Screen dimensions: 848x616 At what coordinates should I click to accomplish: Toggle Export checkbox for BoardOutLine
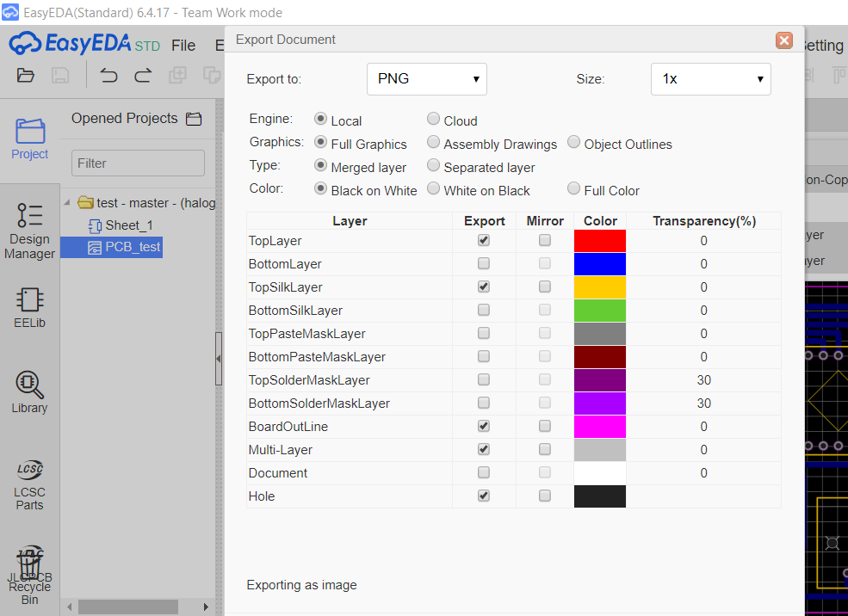pos(484,426)
